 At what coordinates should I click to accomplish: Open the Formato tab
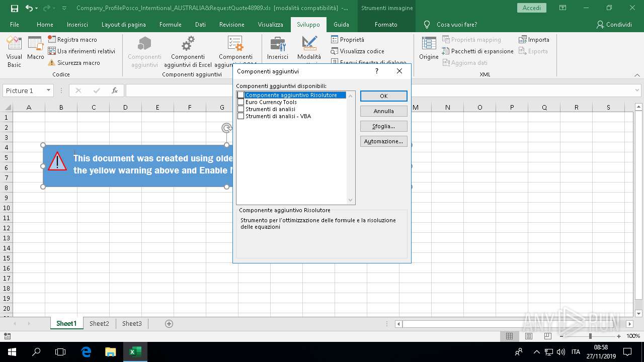pos(386,25)
